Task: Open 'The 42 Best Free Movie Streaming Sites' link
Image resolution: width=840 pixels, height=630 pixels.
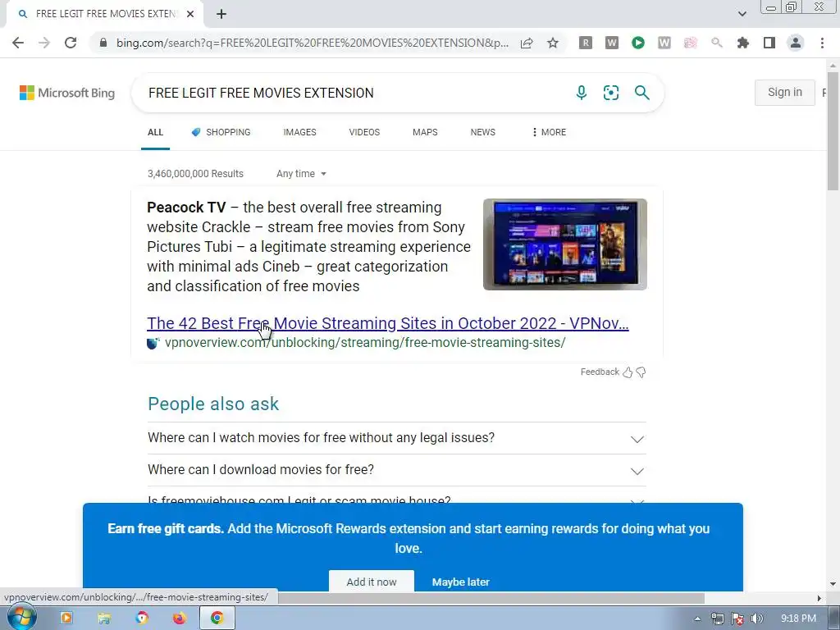Action: click(x=388, y=323)
